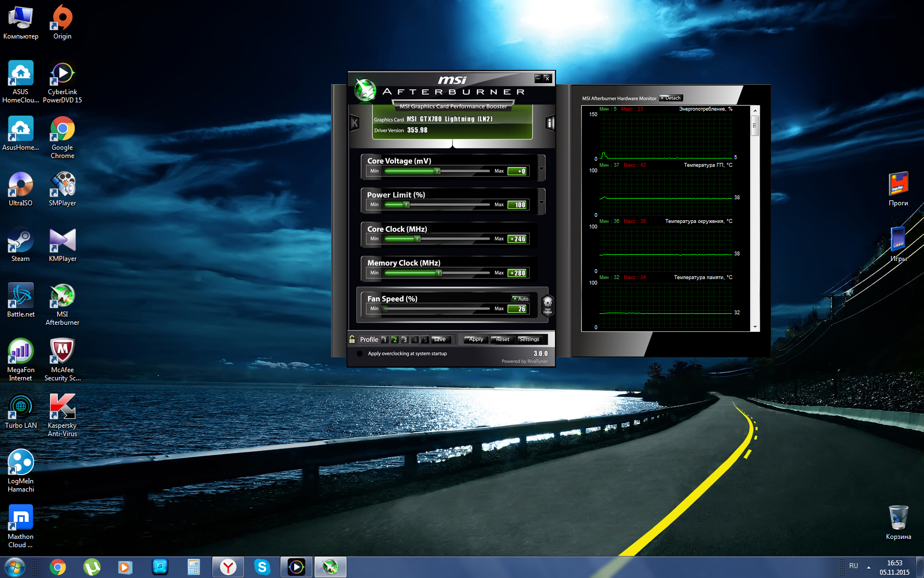Open SMPlayer desktop shortcut
This screenshot has width=924, height=578.
point(62,189)
